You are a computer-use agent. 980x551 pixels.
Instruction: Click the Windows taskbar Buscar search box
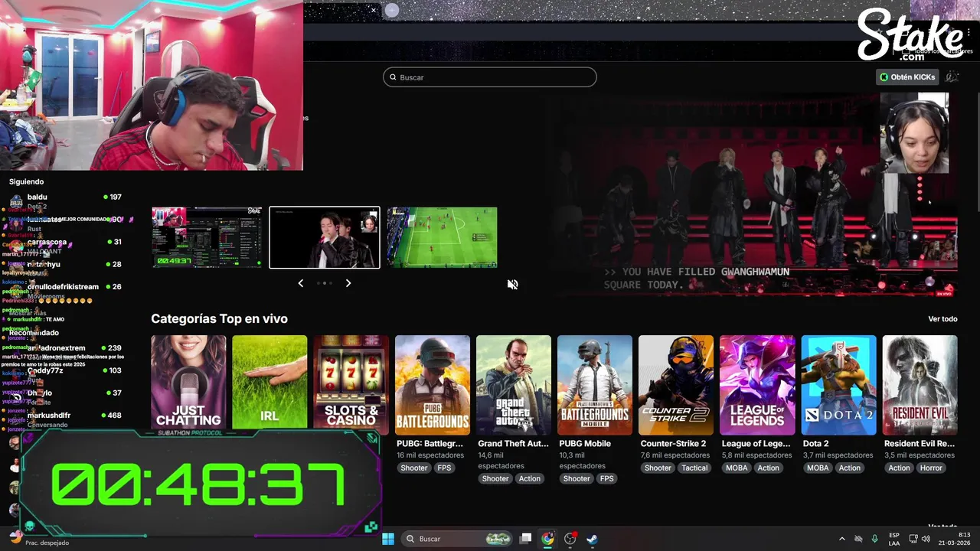(x=457, y=539)
